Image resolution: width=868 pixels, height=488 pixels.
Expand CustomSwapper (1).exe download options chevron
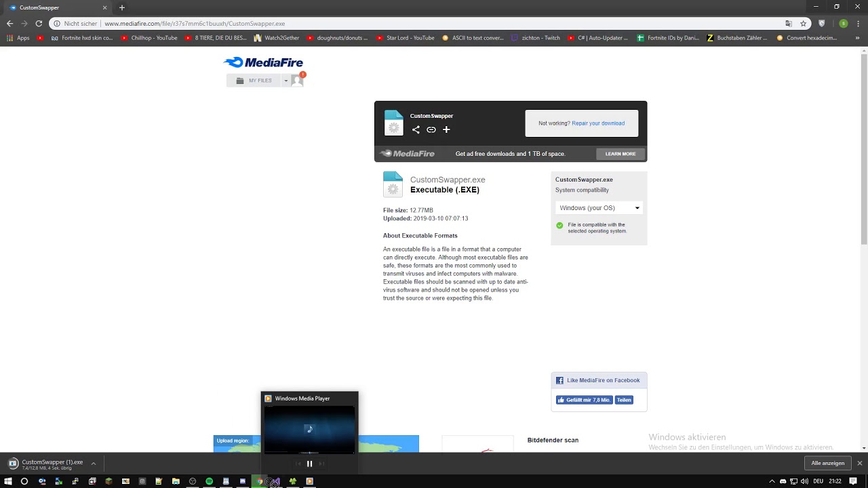tap(94, 464)
